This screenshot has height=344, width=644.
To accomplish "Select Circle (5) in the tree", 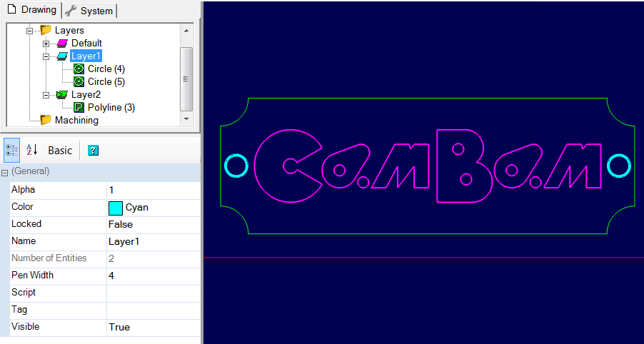I will coord(106,82).
